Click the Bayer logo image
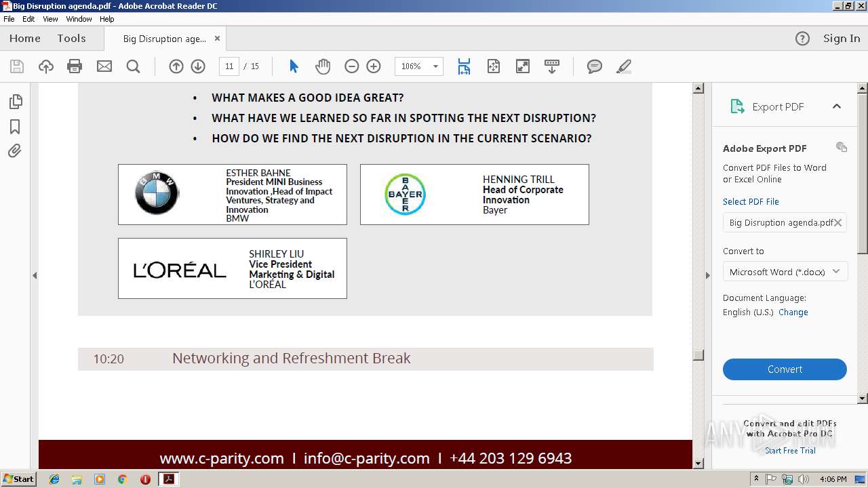This screenshot has height=488, width=868. tap(405, 195)
